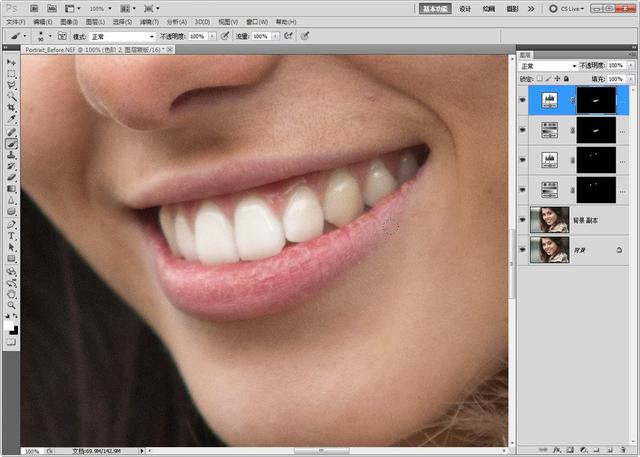The height and width of the screenshot is (457, 640).
Task: Toggle Quick Mask mode icon
Action: [11, 342]
